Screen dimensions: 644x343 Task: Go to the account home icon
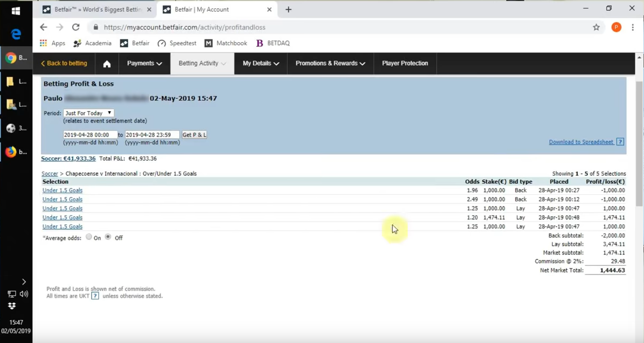click(x=107, y=64)
